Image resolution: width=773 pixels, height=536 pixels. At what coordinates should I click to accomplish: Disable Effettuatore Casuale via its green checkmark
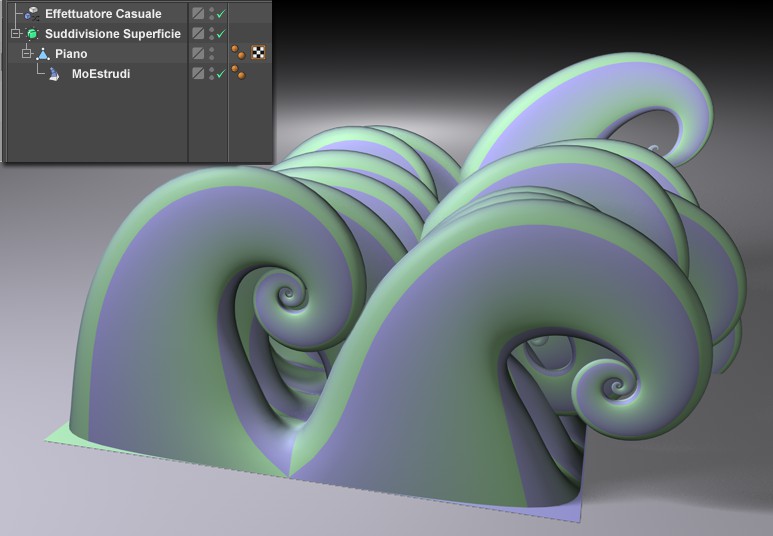coord(221,14)
